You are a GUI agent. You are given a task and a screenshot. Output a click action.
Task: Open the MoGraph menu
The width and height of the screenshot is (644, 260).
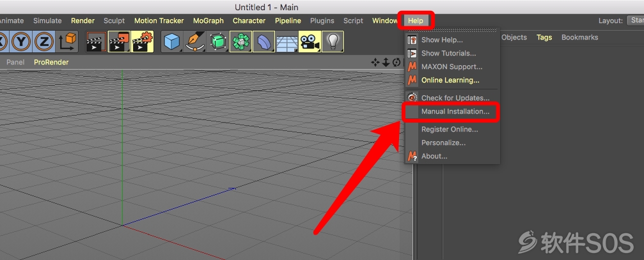(x=208, y=20)
